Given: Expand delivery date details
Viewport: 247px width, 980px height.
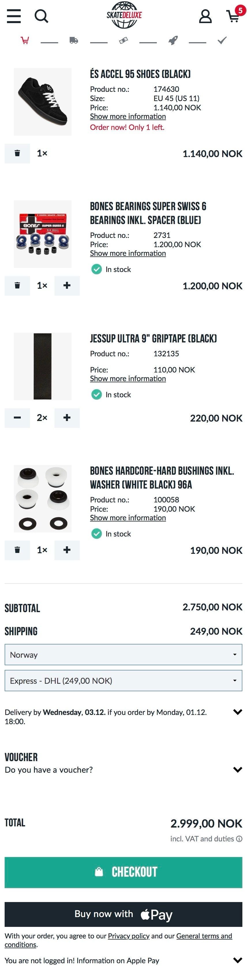Looking at the screenshot, I should point(237,712).
